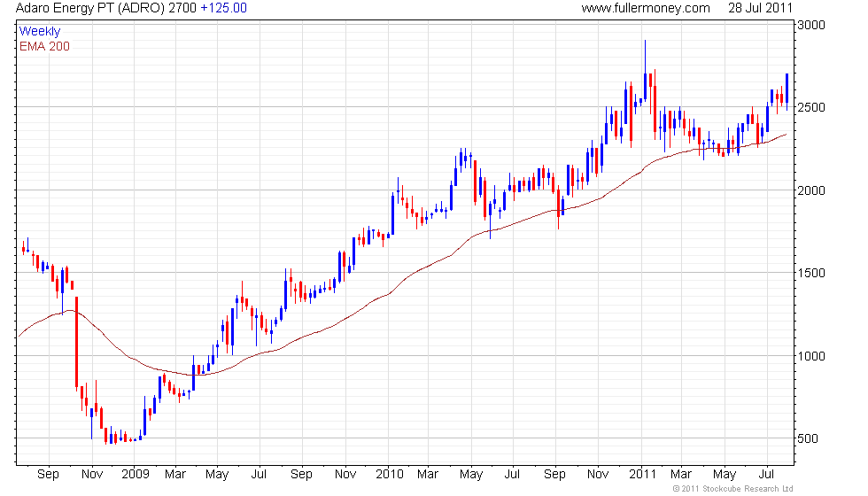The width and height of the screenshot is (868, 496).
Task: Click the EMA 200 indicator legend label
Action: [44, 46]
